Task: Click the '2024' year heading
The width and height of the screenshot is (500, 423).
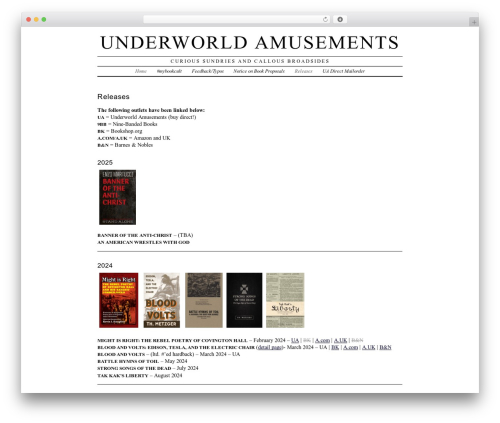Action: tap(105, 265)
